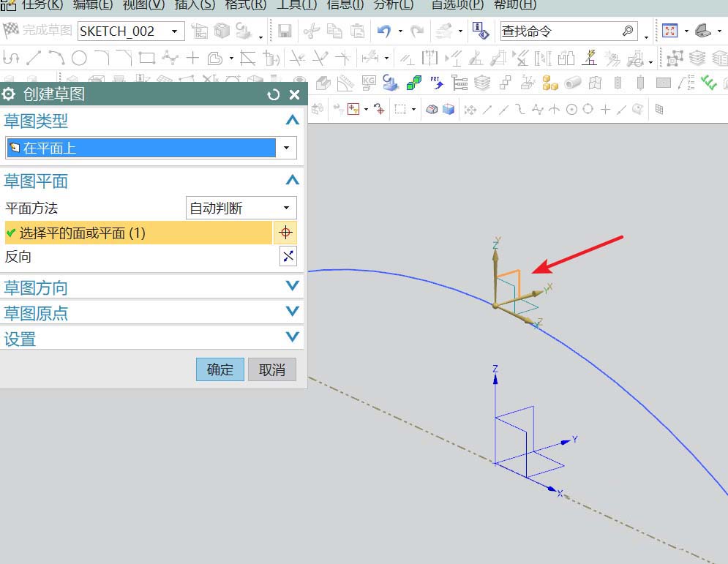
Task: Toggle the quadrant point snap
Action: click(x=588, y=109)
